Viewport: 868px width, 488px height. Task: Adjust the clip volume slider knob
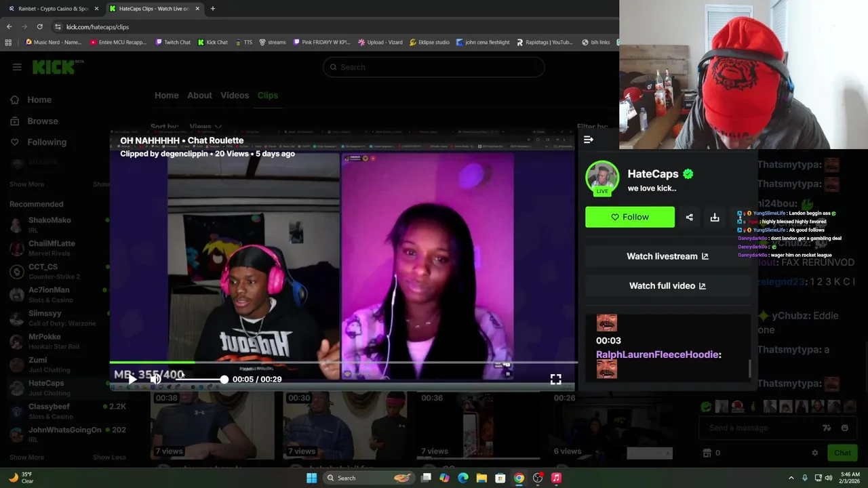pos(224,380)
